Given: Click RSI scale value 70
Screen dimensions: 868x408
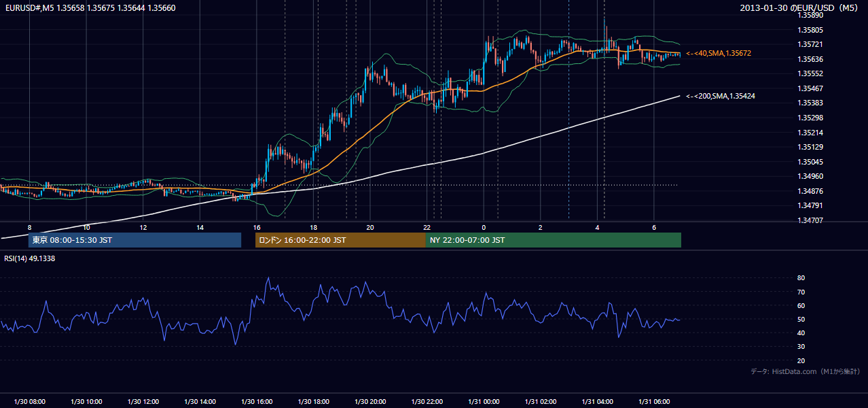Looking at the screenshot, I should coord(801,292).
